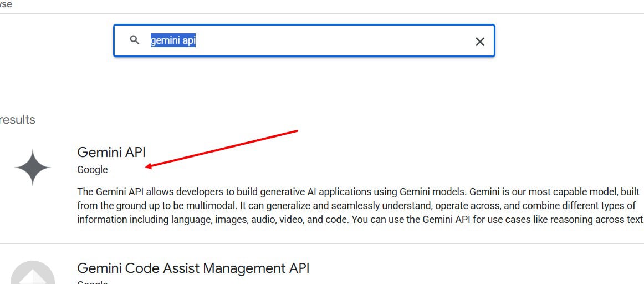Open the Gemini API result title
The width and height of the screenshot is (644, 284).
[x=111, y=152]
